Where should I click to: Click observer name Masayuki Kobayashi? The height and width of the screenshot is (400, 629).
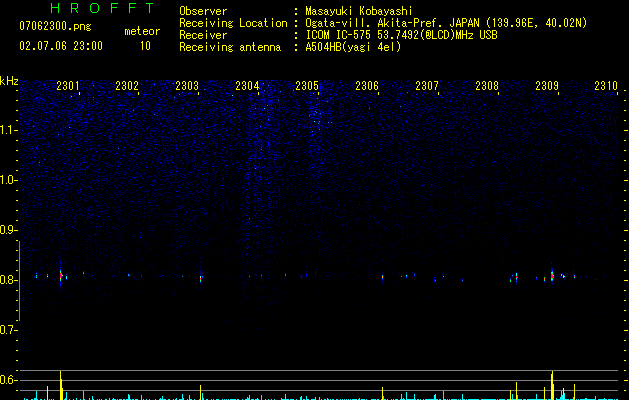359,11
